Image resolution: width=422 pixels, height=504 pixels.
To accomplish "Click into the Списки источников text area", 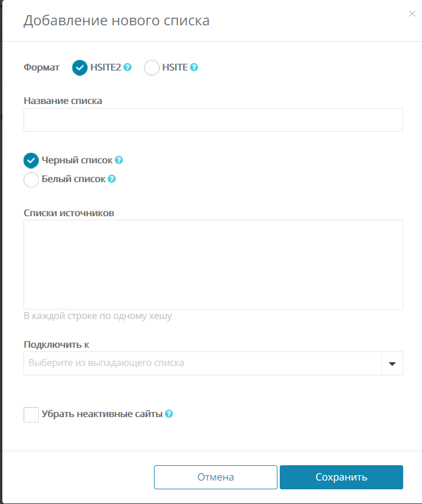I will point(213,264).
